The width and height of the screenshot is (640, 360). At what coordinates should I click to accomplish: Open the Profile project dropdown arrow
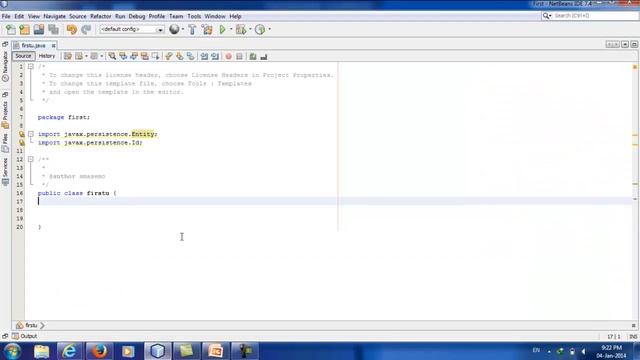pos(269,29)
